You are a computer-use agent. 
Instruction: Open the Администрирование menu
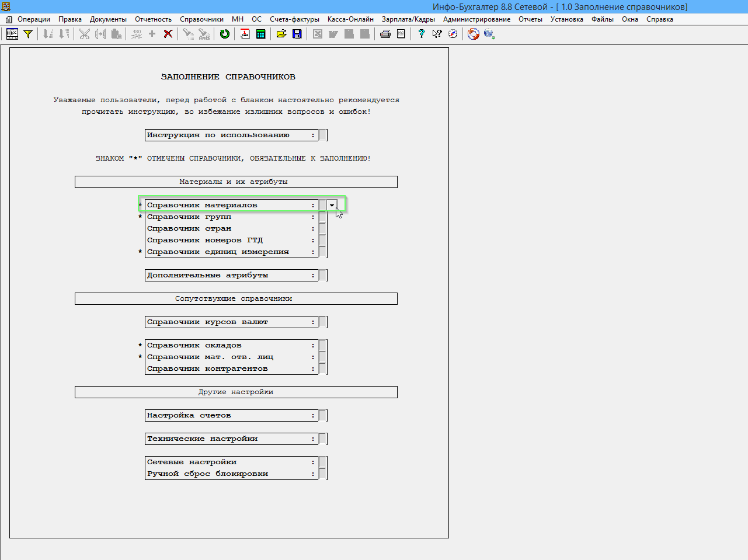(476, 19)
